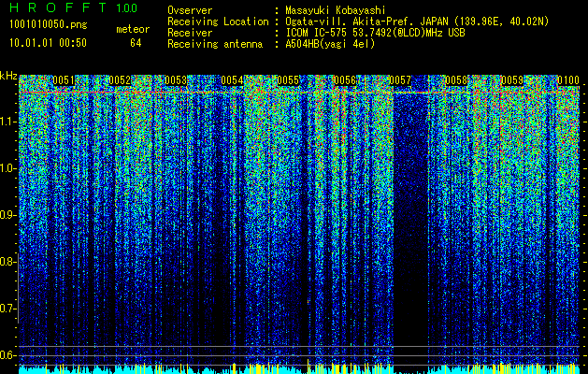Image resolution: width=588 pixels, height=374 pixels.
Task: Click the 0056 time marker
Action: (x=344, y=80)
